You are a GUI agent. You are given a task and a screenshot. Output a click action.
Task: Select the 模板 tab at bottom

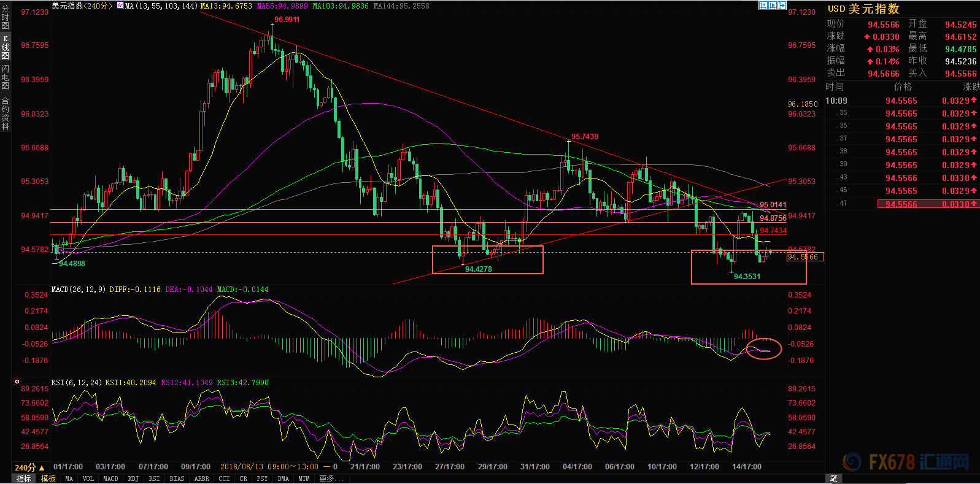click(48, 478)
